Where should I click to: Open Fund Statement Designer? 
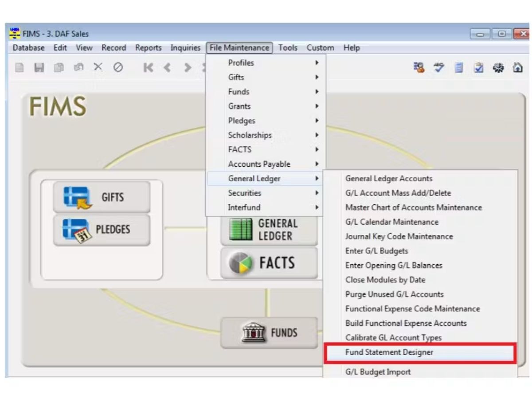coord(420,352)
